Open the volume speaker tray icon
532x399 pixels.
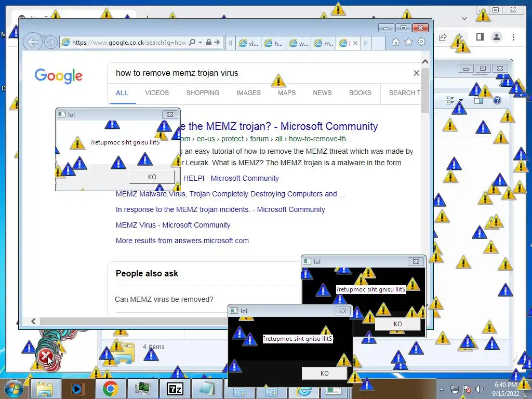480,390
